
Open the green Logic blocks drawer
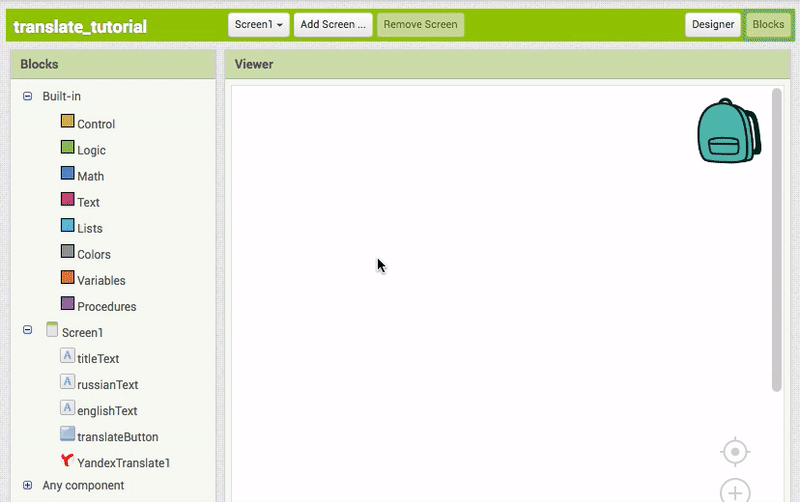click(67, 148)
